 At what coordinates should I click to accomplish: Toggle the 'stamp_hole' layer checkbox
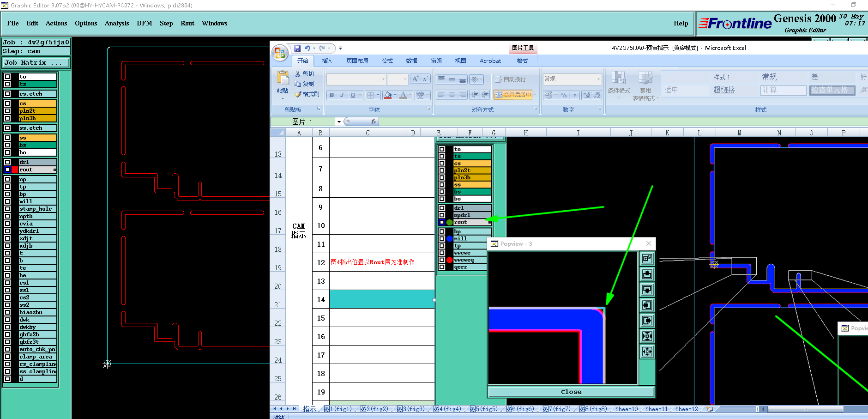7,209
